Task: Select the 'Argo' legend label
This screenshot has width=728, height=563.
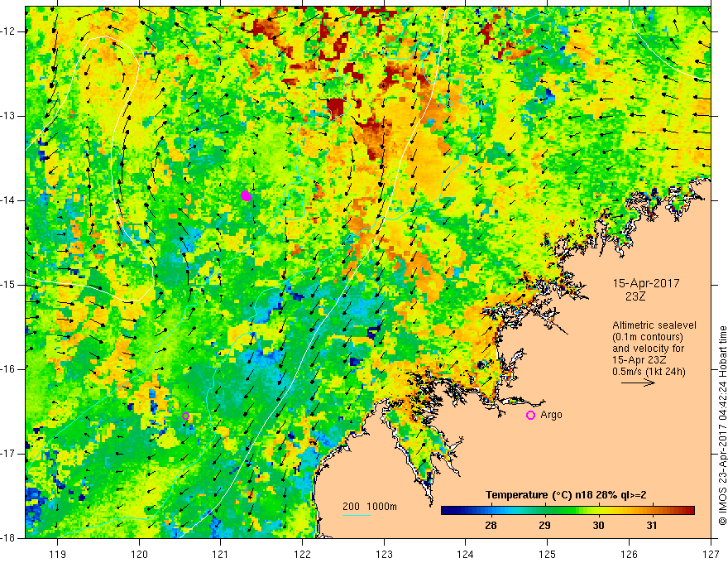Action: tap(551, 415)
